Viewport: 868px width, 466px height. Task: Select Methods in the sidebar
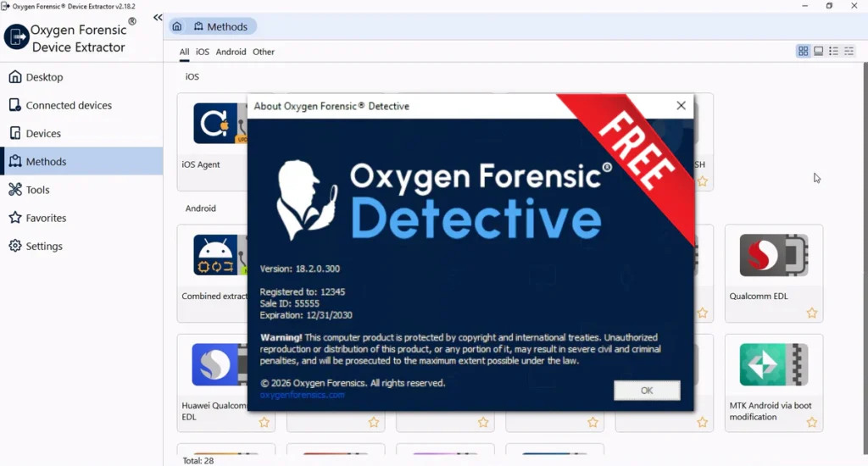(81, 161)
